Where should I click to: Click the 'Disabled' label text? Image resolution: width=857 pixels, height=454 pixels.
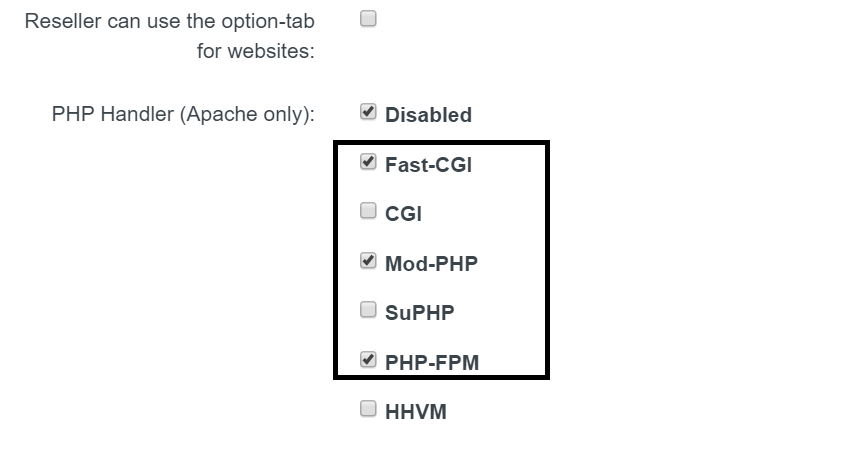point(428,115)
